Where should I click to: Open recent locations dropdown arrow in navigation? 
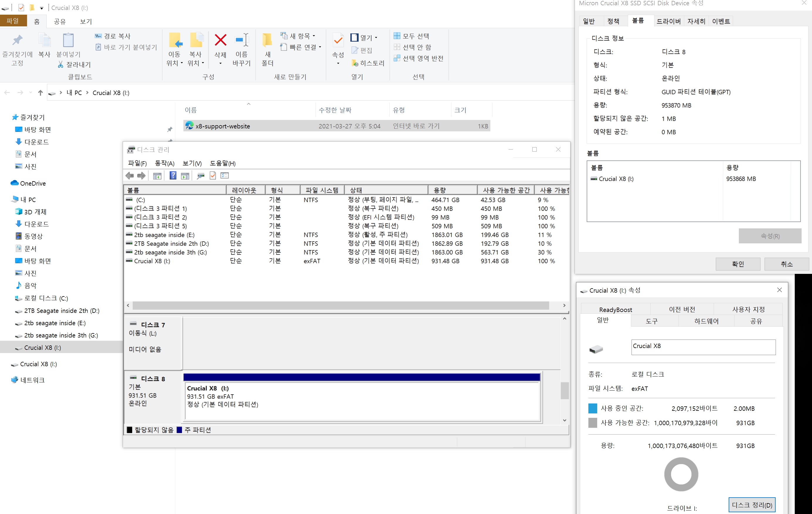point(31,92)
